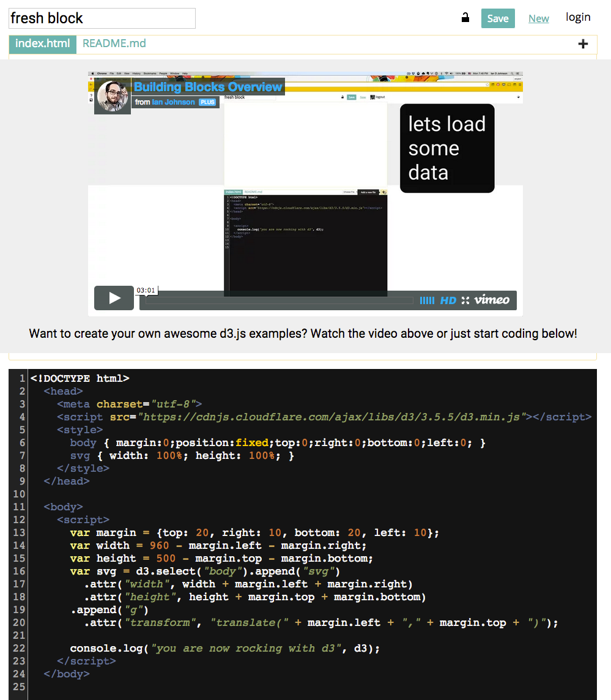Click the svg width 100% style line
The height and width of the screenshot is (700, 611).
(x=182, y=455)
